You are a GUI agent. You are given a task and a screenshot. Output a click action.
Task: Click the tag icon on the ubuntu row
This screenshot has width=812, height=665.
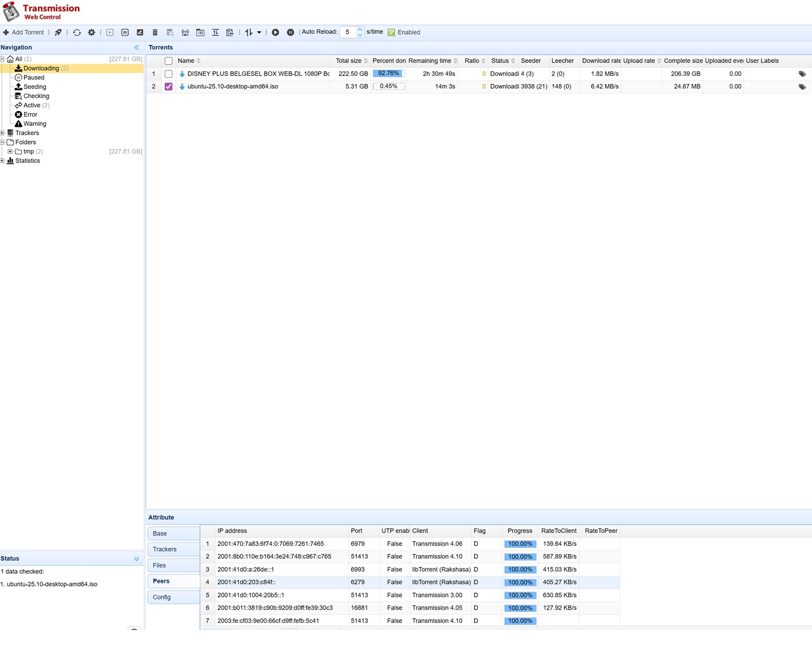[802, 87]
